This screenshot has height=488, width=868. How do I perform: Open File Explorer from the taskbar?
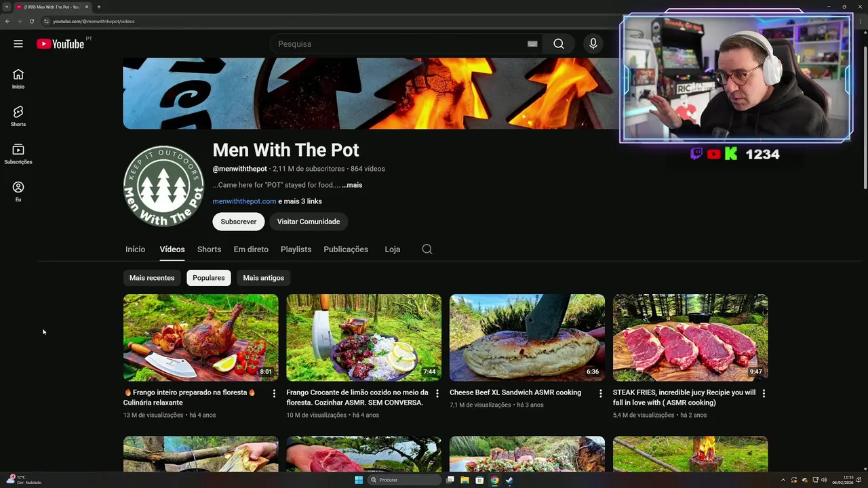(465, 480)
